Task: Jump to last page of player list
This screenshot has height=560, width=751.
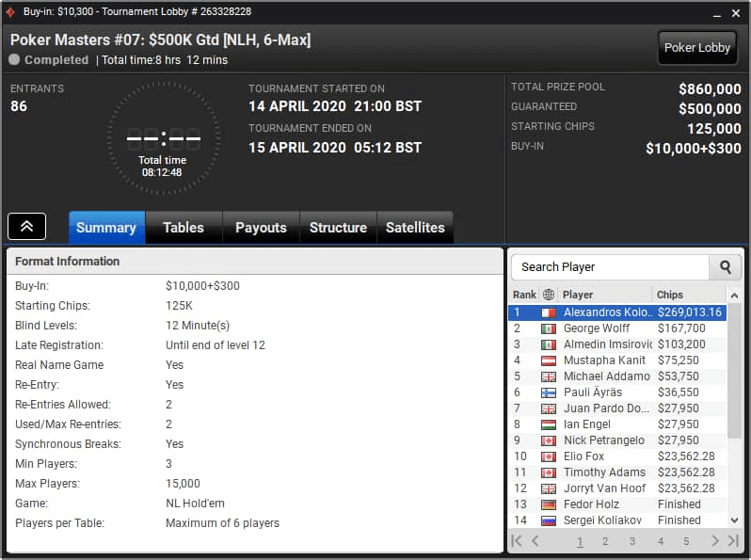Action: coord(733,541)
